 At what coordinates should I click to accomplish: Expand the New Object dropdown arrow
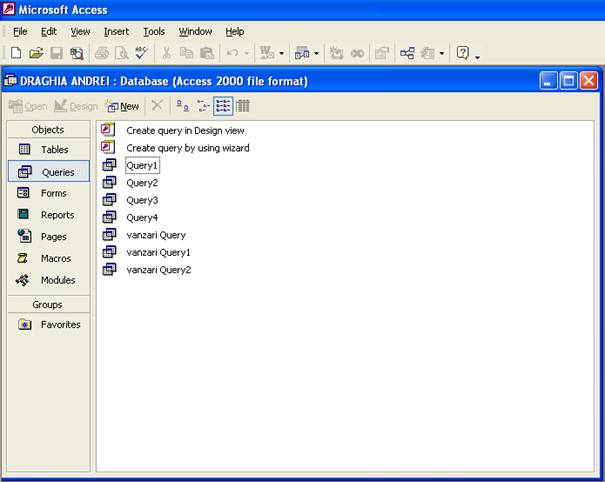click(x=442, y=53)
